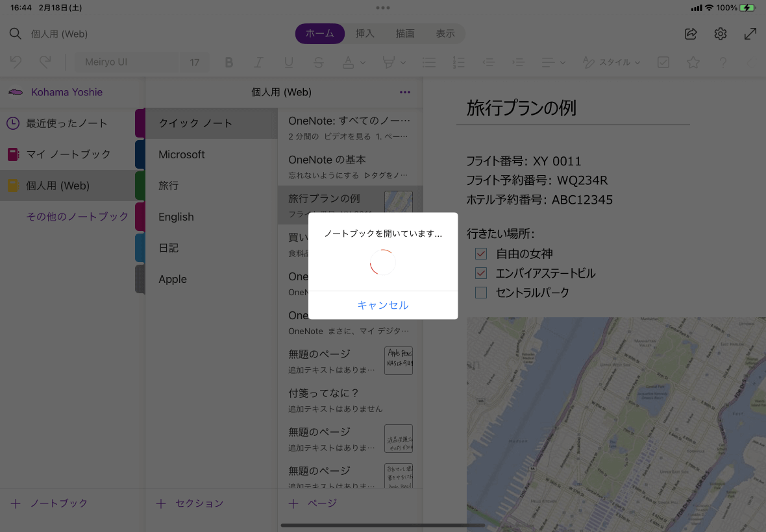Open the section options ellipsis menu
Image resolution: width=766 pixels, height=532 pixels.
pyautogui.click(x=405, y=92)
